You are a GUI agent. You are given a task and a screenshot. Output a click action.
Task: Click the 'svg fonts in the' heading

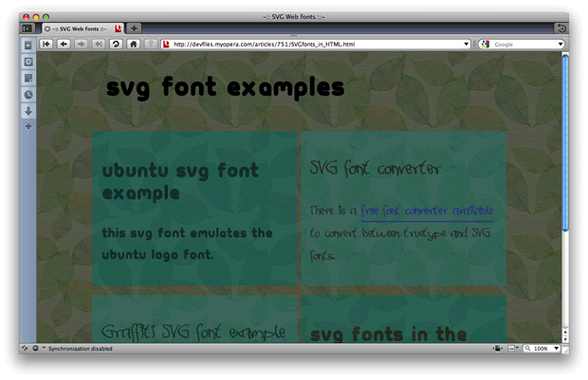point(389,334)
